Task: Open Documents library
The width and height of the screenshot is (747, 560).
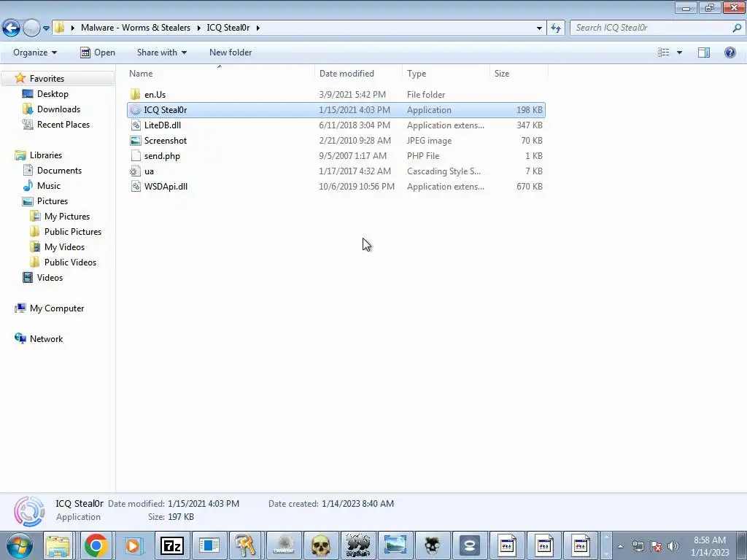Action: tap(59, 170)
